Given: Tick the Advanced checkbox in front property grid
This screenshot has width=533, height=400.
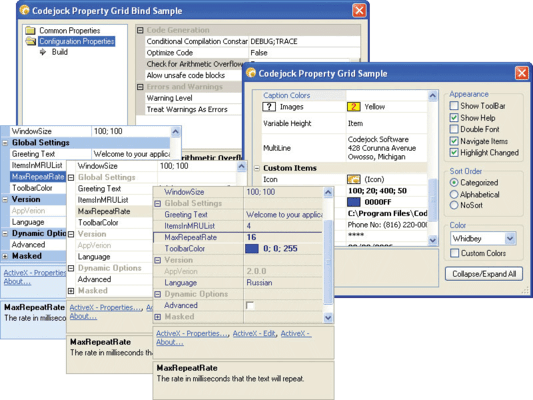Looking at the screenshot, I should pos(250,306).
